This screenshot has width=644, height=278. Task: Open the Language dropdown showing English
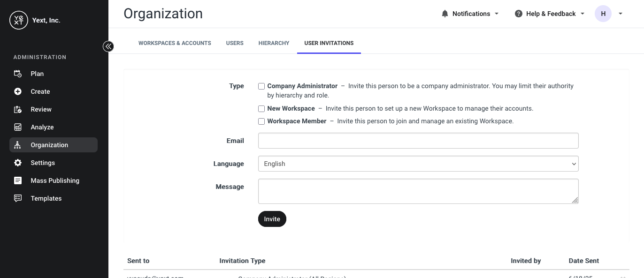tap(418, 164)
